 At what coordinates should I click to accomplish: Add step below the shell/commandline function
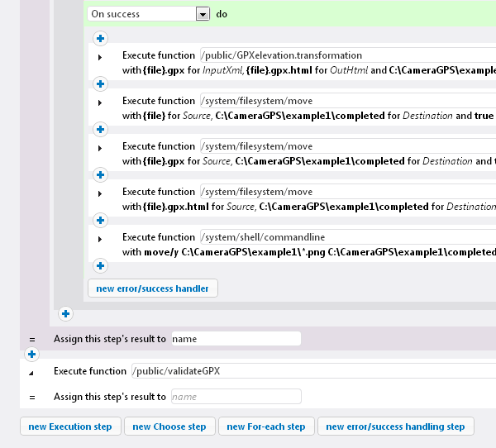pos(100,266)
